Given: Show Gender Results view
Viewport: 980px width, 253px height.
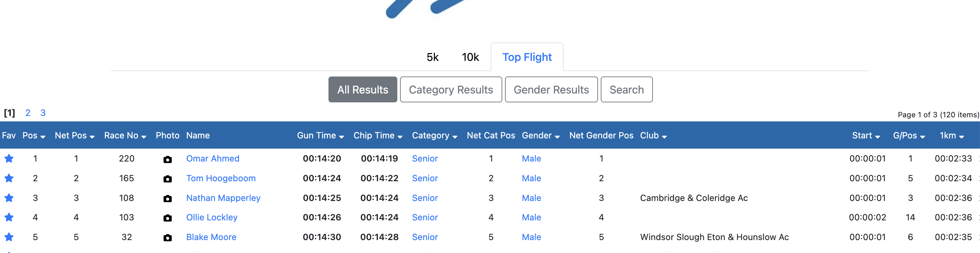Looking at the screenshot, I should click(x=551, y=90).
